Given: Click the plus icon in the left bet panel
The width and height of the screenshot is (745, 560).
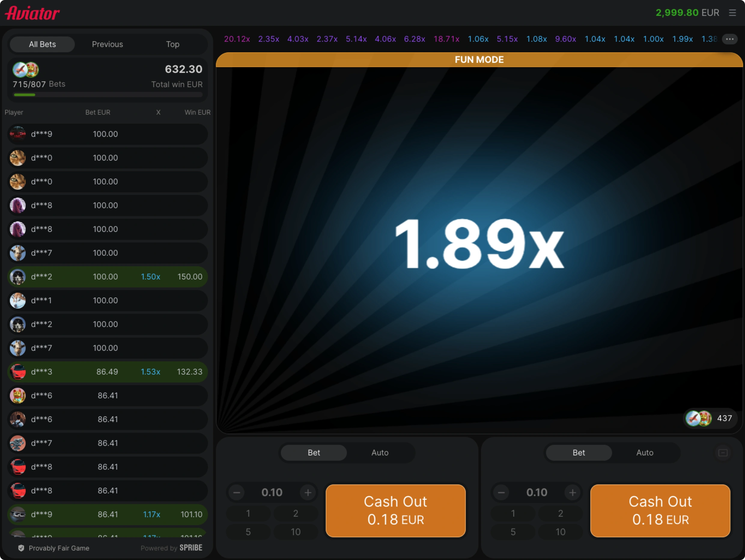Looking at the screenshot, I should 308,493.
